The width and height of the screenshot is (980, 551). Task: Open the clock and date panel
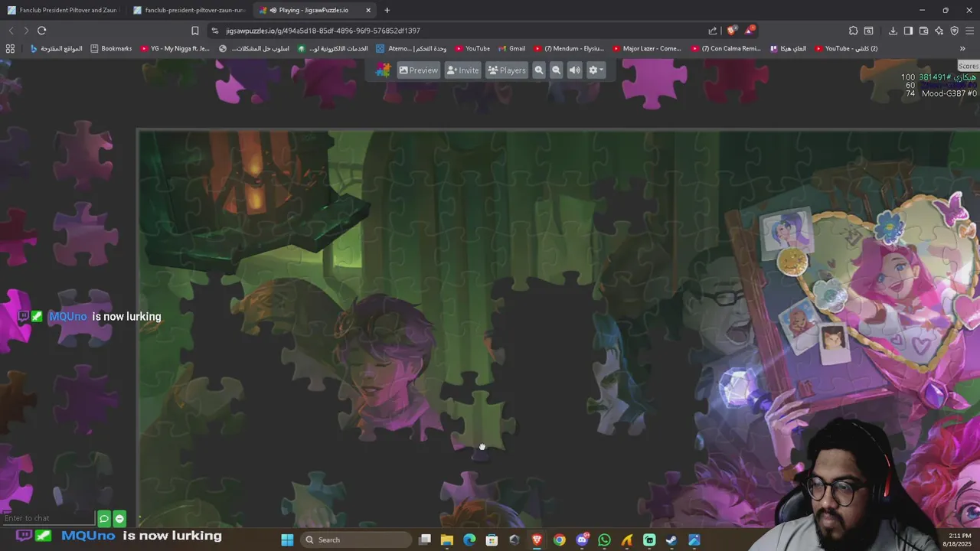point(959,540)
